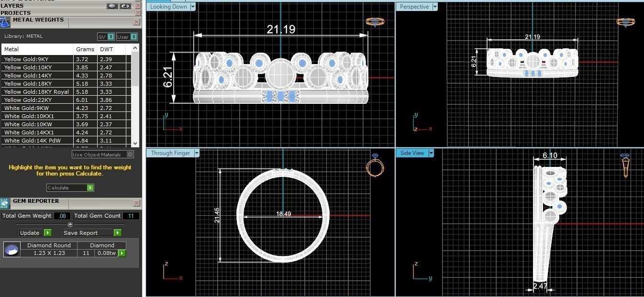Click the diamond gem thumbnail in Gem Reporter
This screenshot has height=297, width=644.
click(x=12, y=249)
